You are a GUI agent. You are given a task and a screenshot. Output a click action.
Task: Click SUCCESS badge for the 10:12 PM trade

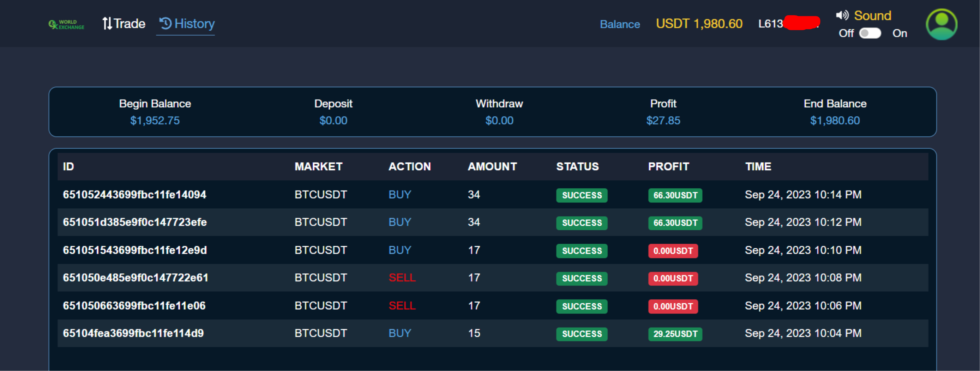(582, 223)
